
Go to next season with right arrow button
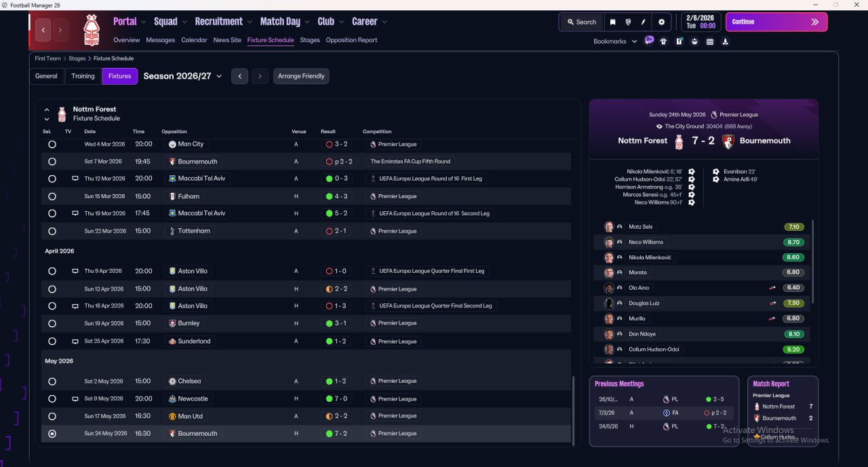pos(260,76)
